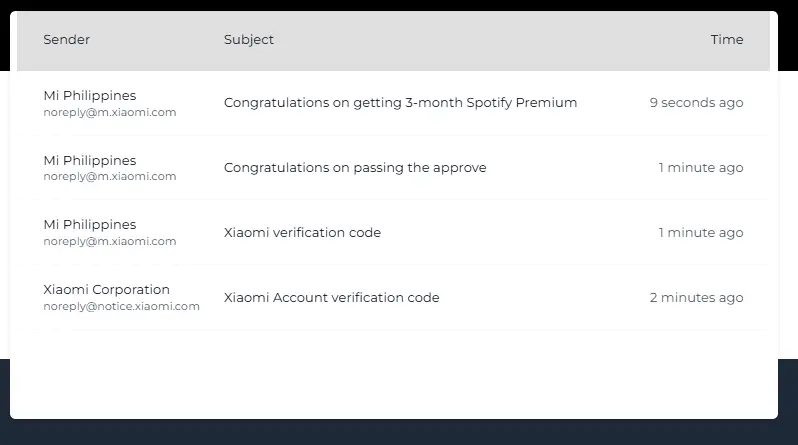Click the '9 seconds ago' timestamp
This screenshot has width=798, height=445.
(696, 103)
